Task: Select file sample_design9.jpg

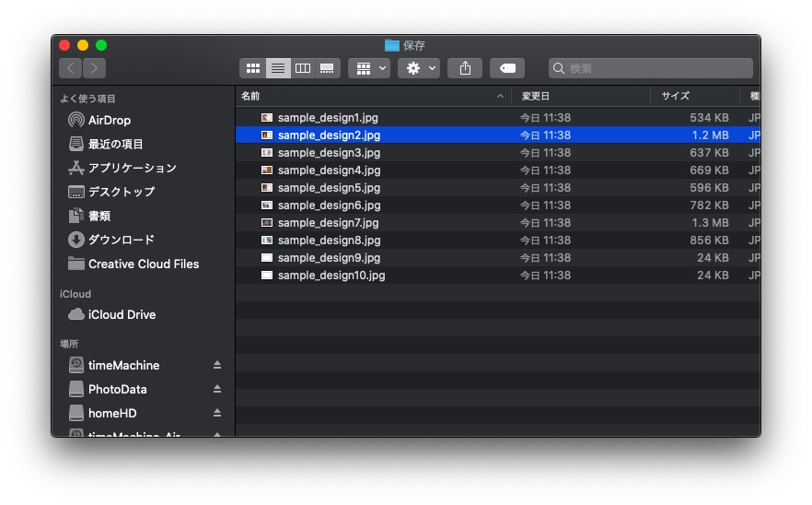Action: pyautogui.click(x=498, y=258)
